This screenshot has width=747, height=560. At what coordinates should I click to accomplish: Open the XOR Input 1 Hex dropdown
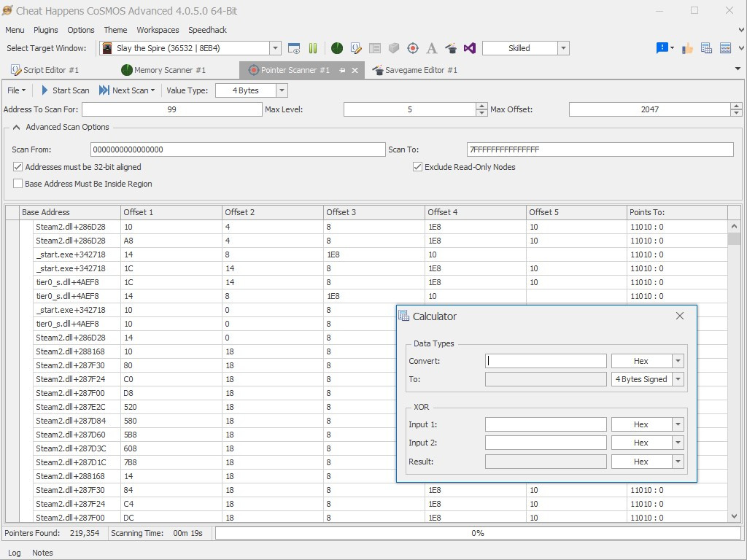coord(678,424)
